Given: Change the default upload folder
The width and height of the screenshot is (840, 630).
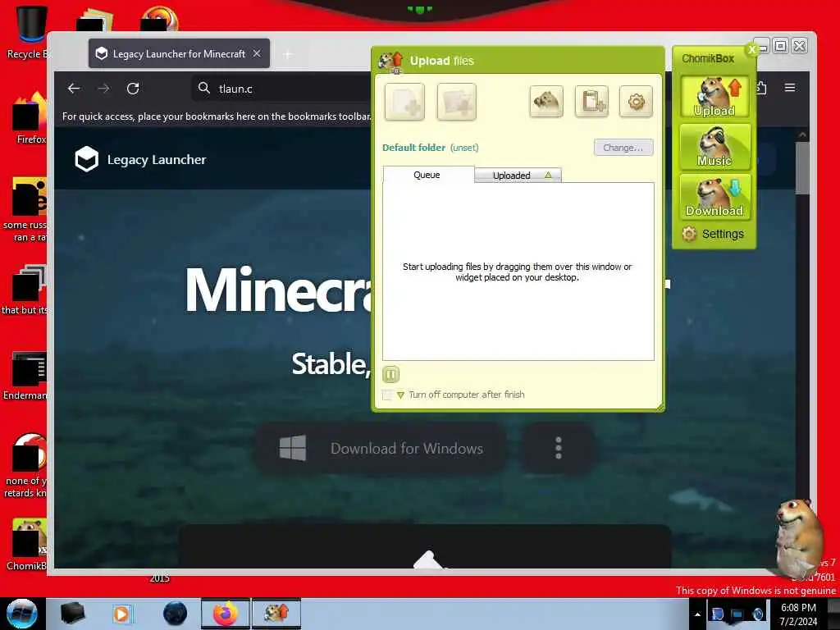Looking at the screenshot, I should (623, 148).
